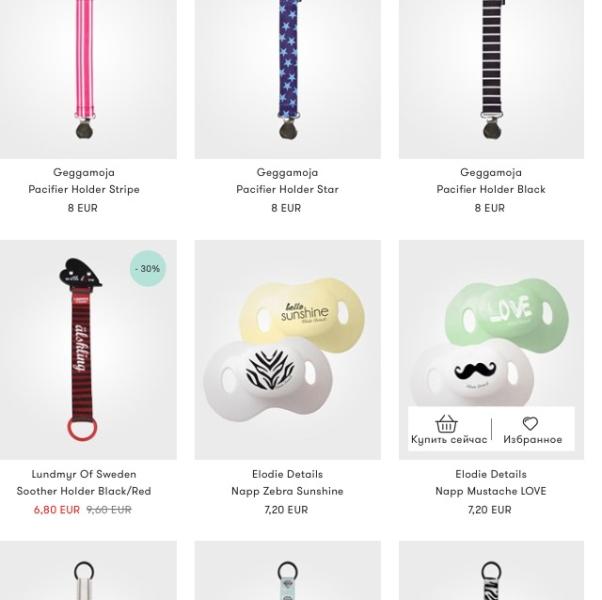This screenshot has width=602, height=600.
Task: Open the black striped pacifier holder image
Action: (491, 79)
